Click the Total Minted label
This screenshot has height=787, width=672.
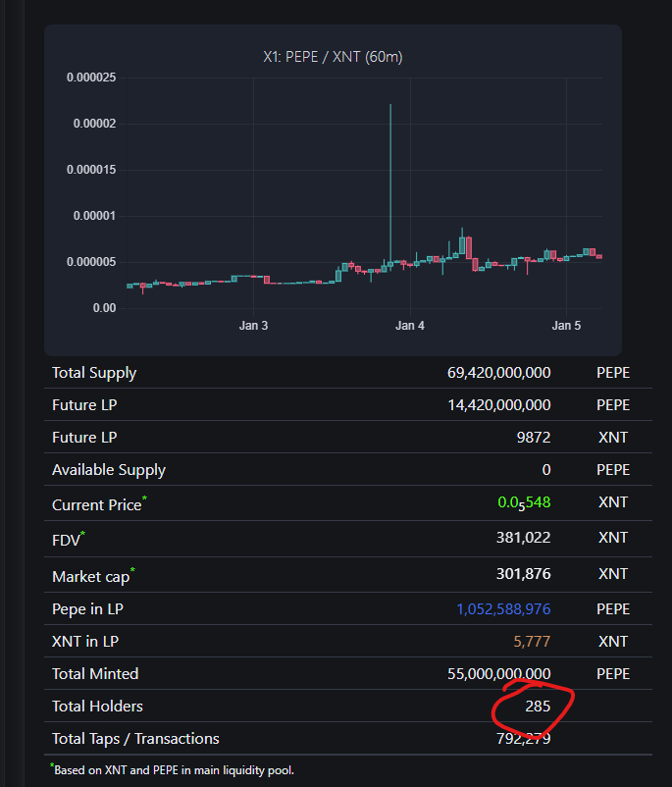[95, 673]
